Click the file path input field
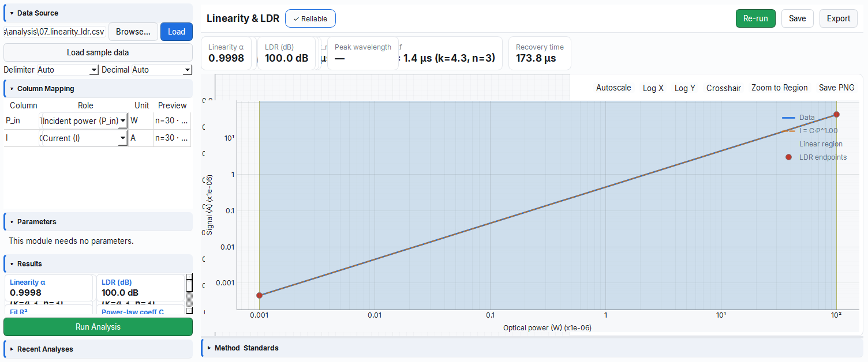This screenshot has height=362, width=868. (55, 32)
